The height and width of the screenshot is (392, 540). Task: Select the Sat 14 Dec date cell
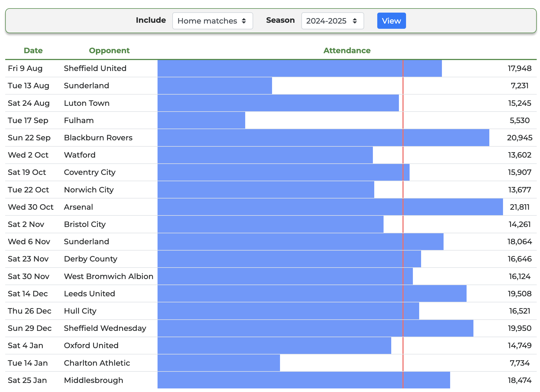coord(28,294)
